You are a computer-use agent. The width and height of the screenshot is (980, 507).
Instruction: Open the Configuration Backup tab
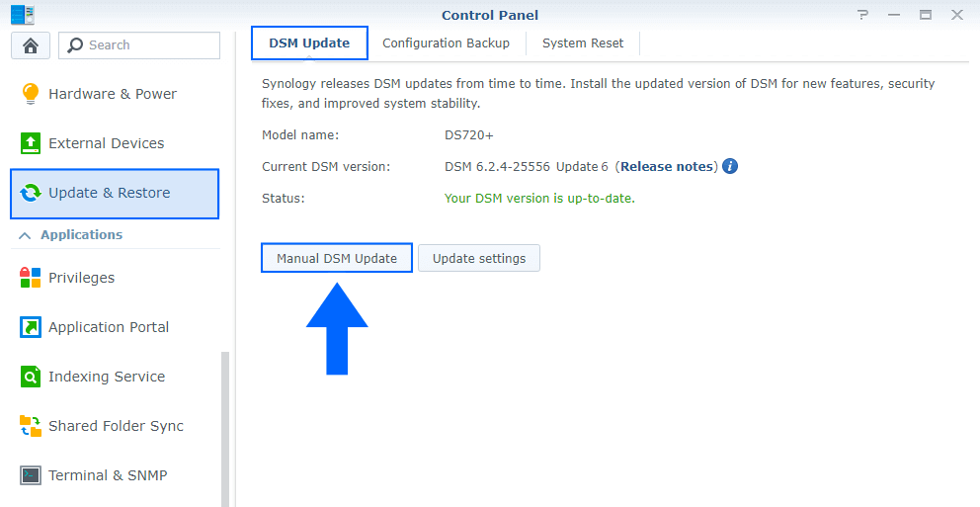(446, 43)
